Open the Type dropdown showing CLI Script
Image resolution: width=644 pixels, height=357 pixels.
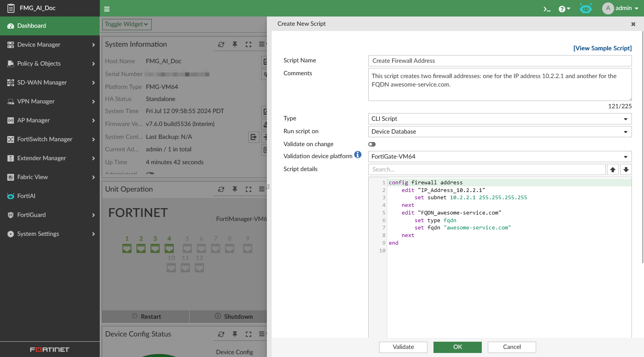point(500,119)
